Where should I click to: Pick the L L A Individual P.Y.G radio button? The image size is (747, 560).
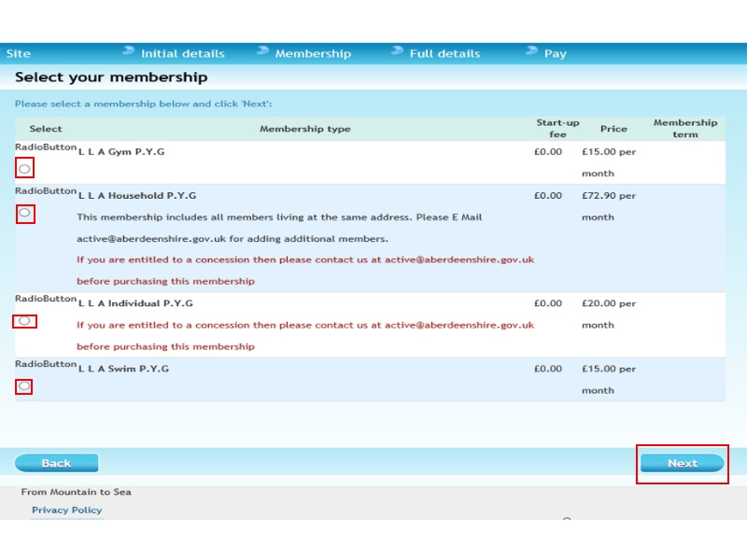coord(24,321)
